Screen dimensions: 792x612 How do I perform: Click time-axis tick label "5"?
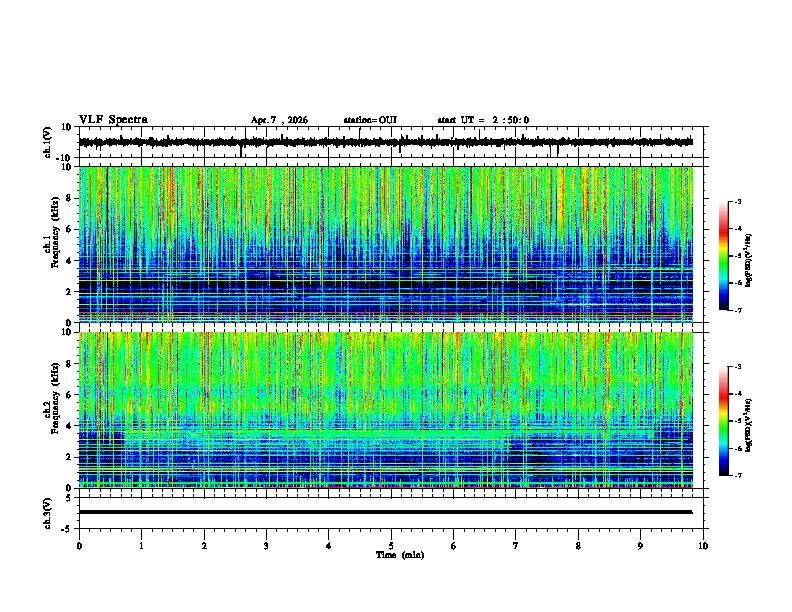point(391,546)
